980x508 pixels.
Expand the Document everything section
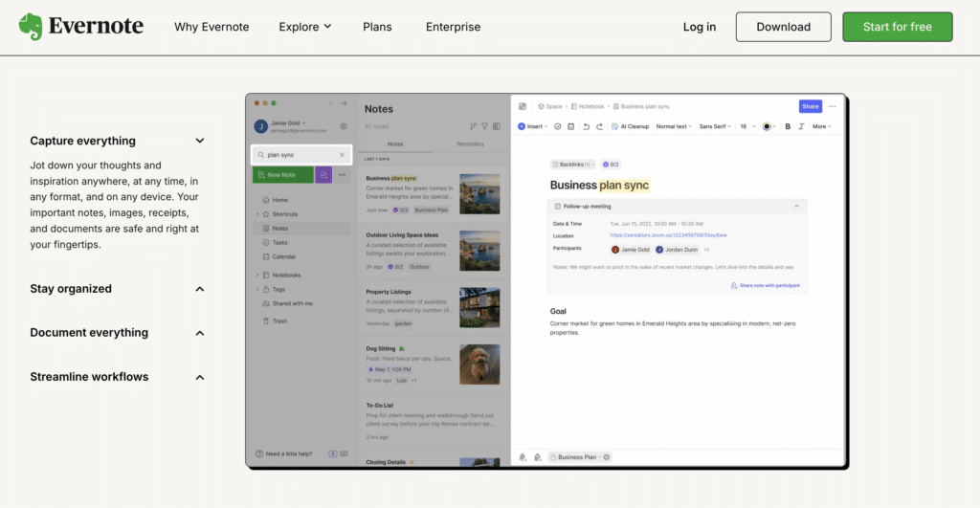click(199, 333)
